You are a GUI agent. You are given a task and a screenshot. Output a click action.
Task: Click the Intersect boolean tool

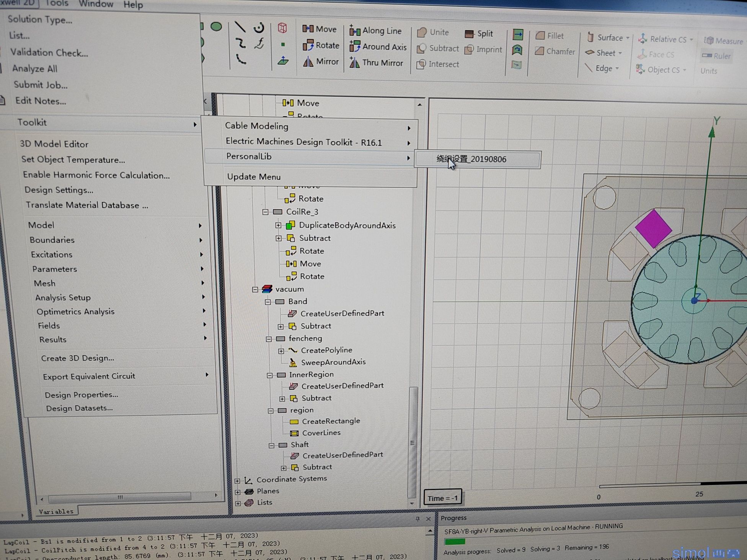tap(438, 64)
